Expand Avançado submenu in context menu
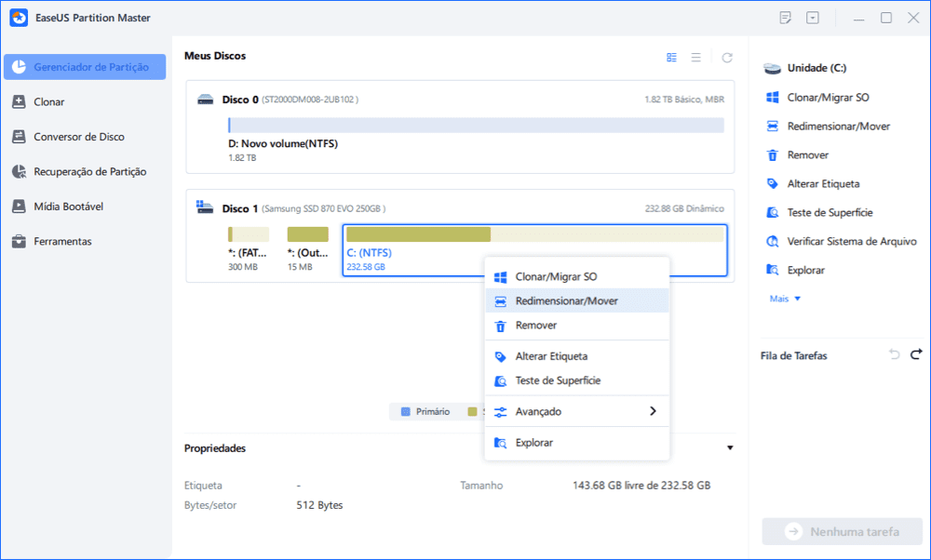This screenshot has height=560, width=931. tap(577, 412)
